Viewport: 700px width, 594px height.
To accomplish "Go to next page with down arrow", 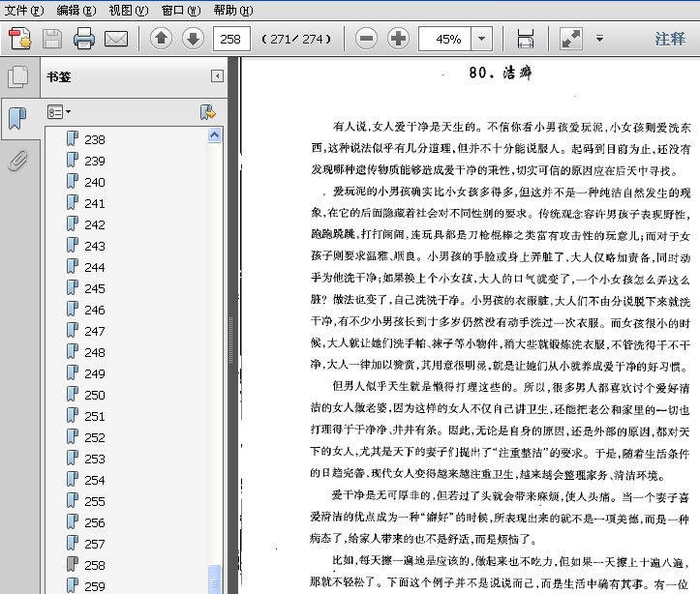I will (x=193, y=39).
